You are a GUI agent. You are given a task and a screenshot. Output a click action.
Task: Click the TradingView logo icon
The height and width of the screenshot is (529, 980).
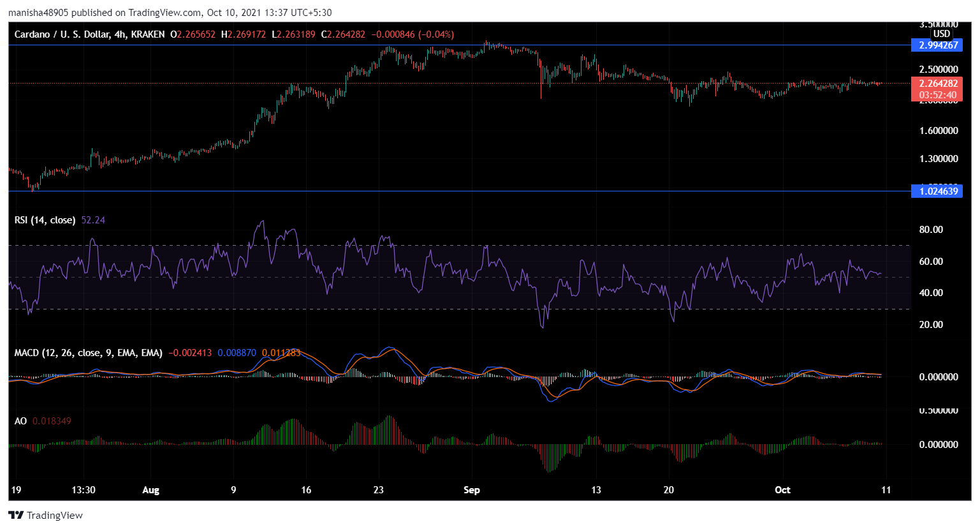point(16,515)
